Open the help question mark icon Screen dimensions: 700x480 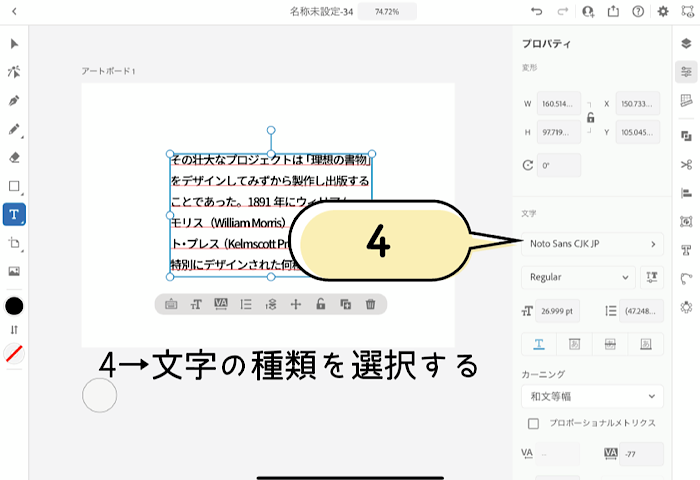pos(638,12)
